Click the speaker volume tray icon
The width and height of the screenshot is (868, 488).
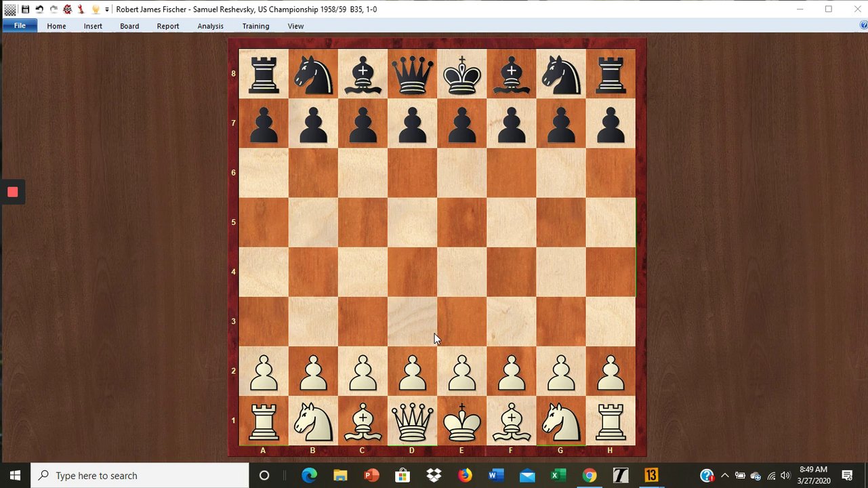[x=785, y=476]
